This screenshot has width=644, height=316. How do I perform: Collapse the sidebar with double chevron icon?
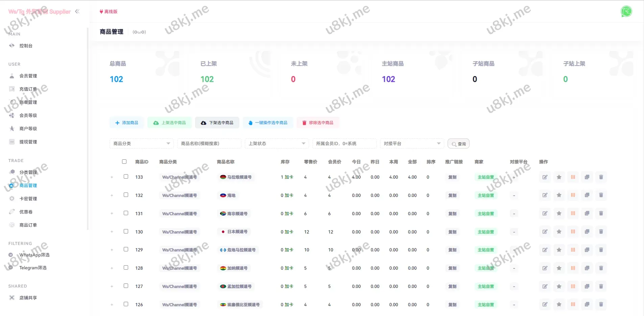(77, 12)
